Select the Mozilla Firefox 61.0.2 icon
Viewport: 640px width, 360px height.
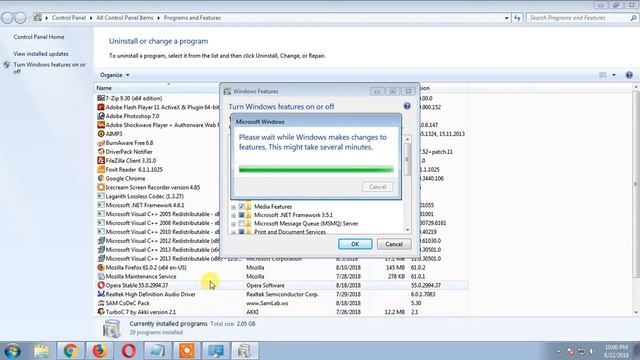(x=101, y=267)
